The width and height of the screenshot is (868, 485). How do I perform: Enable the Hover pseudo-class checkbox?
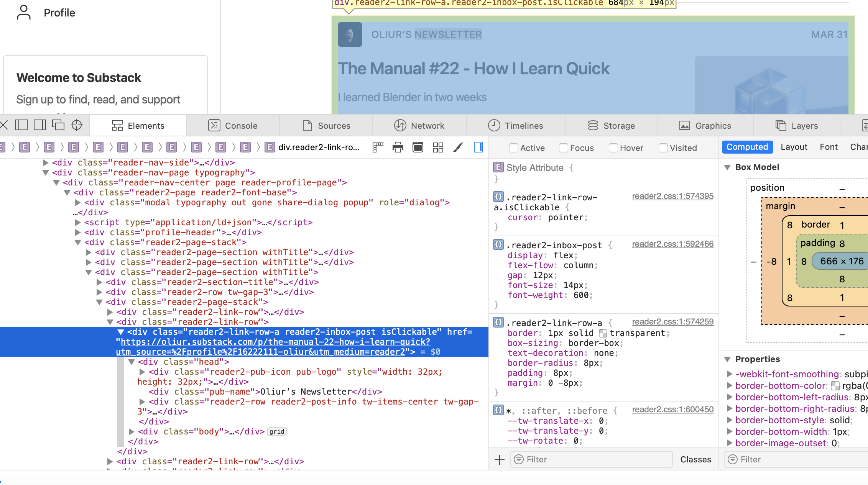[613, 148]
